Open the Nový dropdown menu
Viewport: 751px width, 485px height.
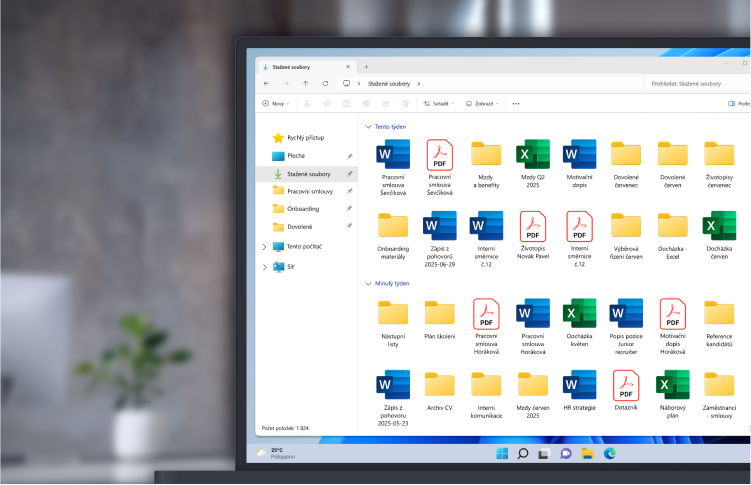276,103
